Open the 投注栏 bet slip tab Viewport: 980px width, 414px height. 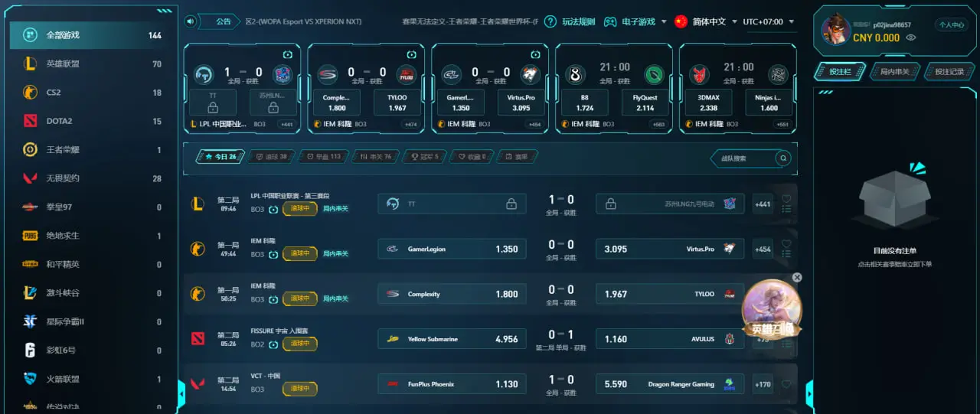point(840,71)
